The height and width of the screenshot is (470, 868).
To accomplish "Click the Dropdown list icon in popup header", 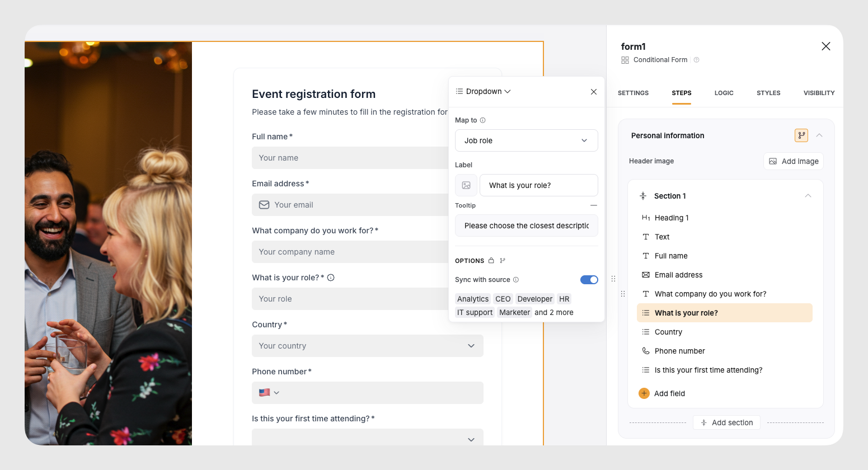I will pyautogui.click(x=459, y=91).
